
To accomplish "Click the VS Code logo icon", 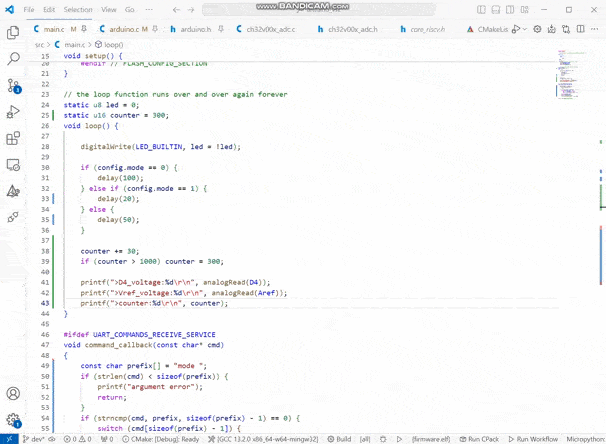I will pos(10,9).
